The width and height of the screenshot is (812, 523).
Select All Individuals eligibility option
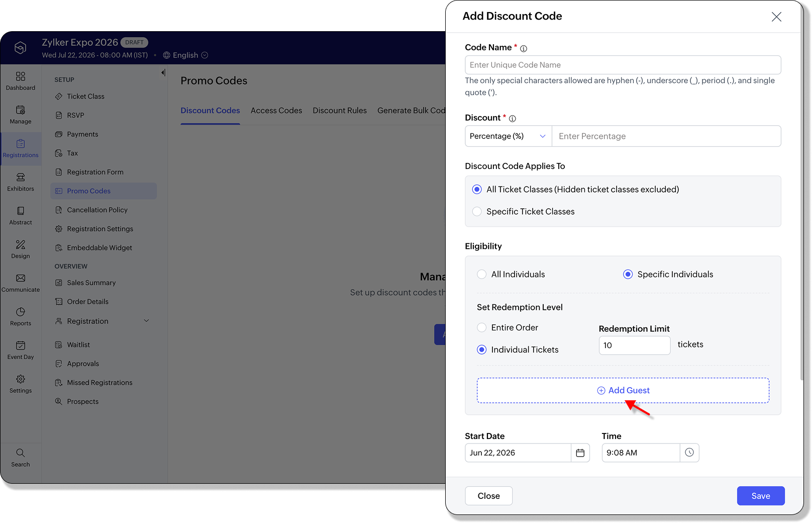coord(481,275)
